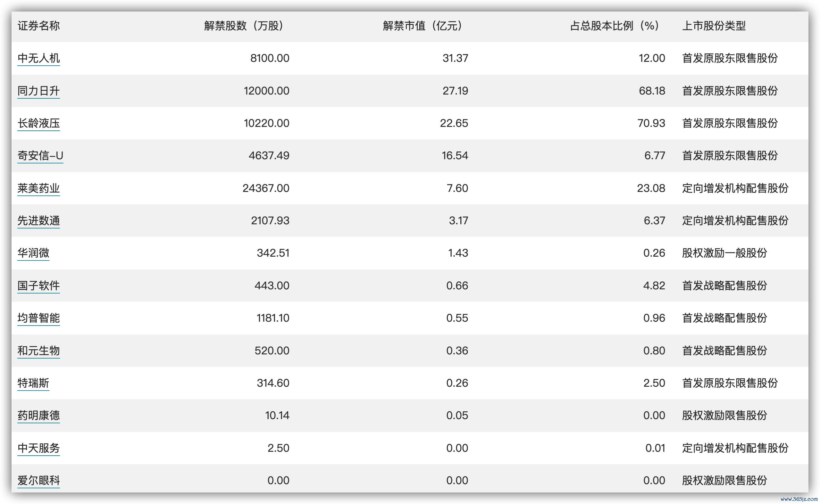Open the 中无人机 stock link
Screen dimensions: 820x504
point(39,58)
